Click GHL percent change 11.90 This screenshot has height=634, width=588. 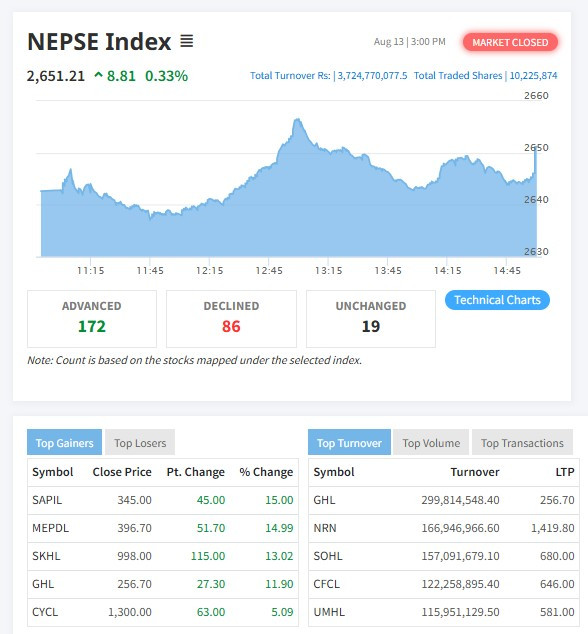pyautogui.click(x=279, y=584)
